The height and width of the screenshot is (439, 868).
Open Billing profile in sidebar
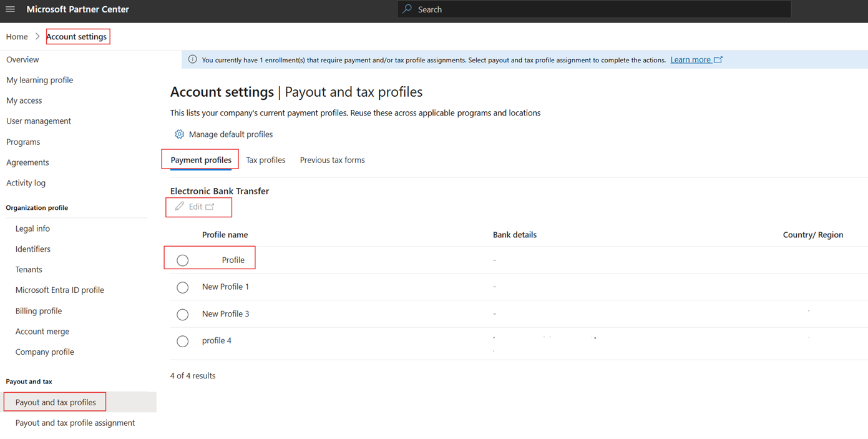pyautogui.click(x=39, y=311)
